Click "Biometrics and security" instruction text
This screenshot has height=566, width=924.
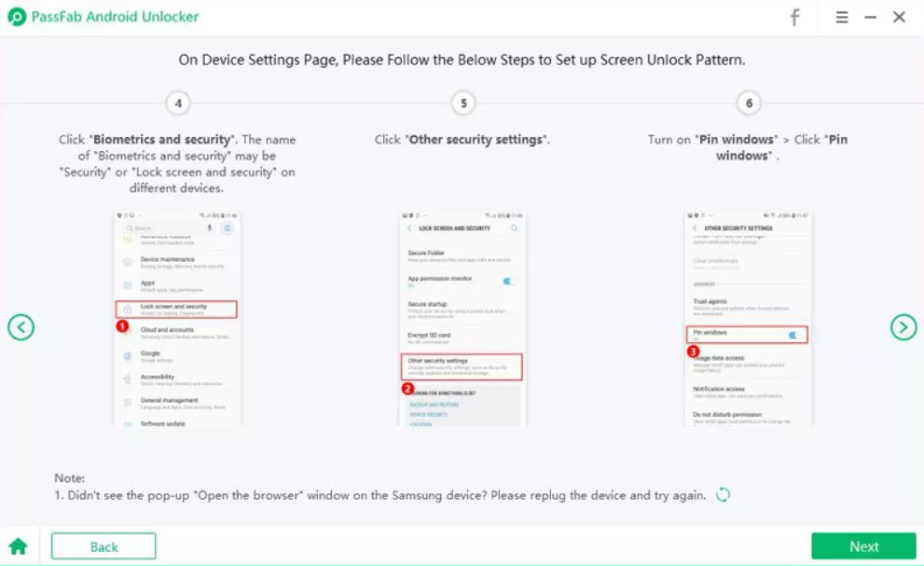click(177, 164)
